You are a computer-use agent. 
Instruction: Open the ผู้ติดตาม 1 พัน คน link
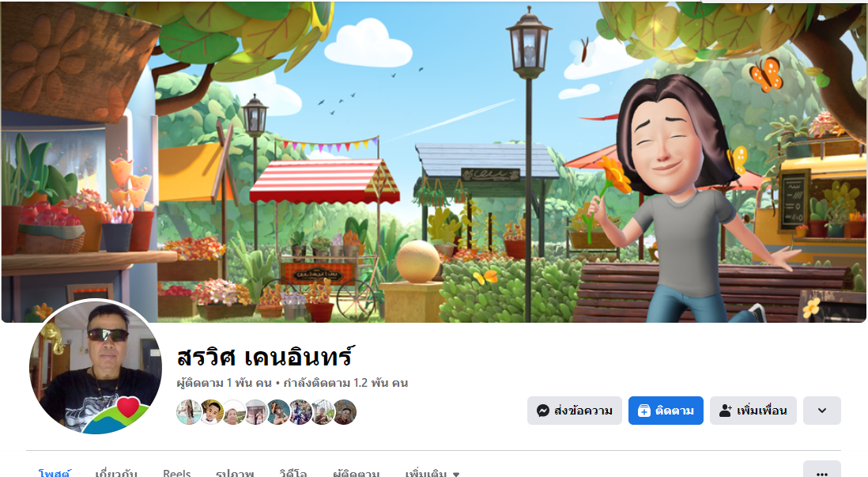pos(225,383)
